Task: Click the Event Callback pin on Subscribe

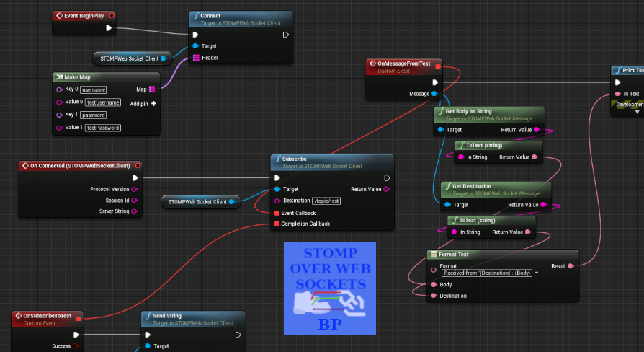Action: [277, 213]
